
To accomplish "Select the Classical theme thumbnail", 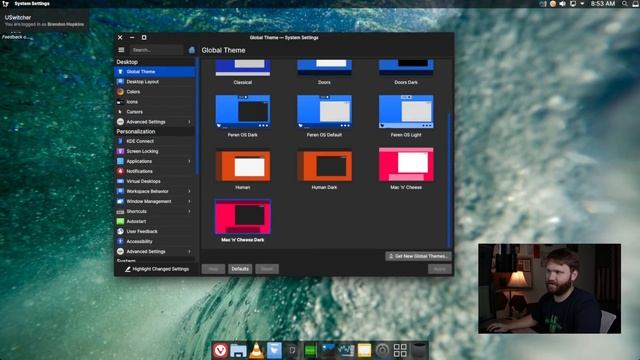I will tap(243, 68).
